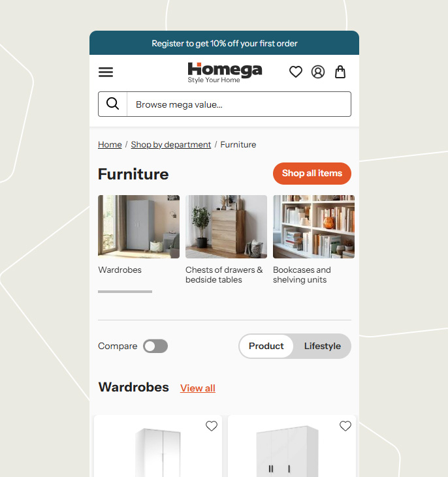The height and width of the screenshot is (477, 448).
Task: Open the user account icon
Action: pos(317,72)
